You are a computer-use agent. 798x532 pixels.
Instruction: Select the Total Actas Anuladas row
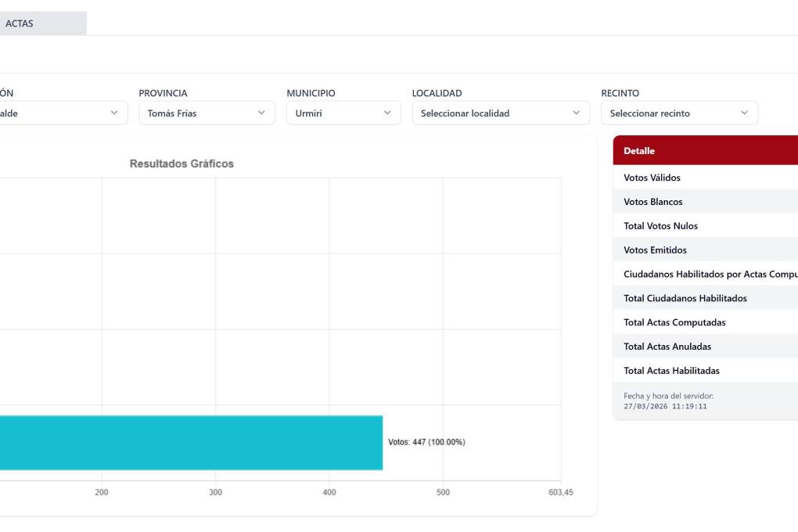(704, 347)
